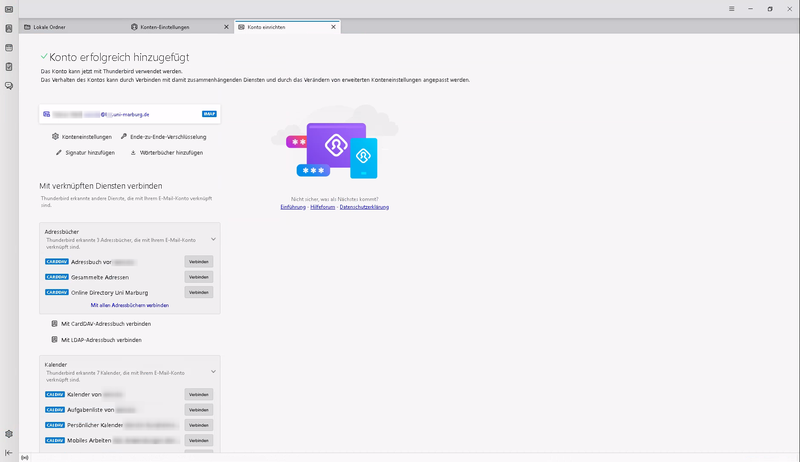
Task: Collapse the Adressbücher section chevron
Action: pos(213,240)
